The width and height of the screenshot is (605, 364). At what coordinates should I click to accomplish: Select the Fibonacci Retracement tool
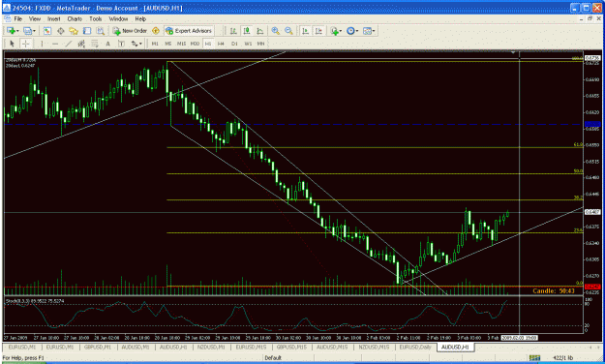[x=95, y=44]
